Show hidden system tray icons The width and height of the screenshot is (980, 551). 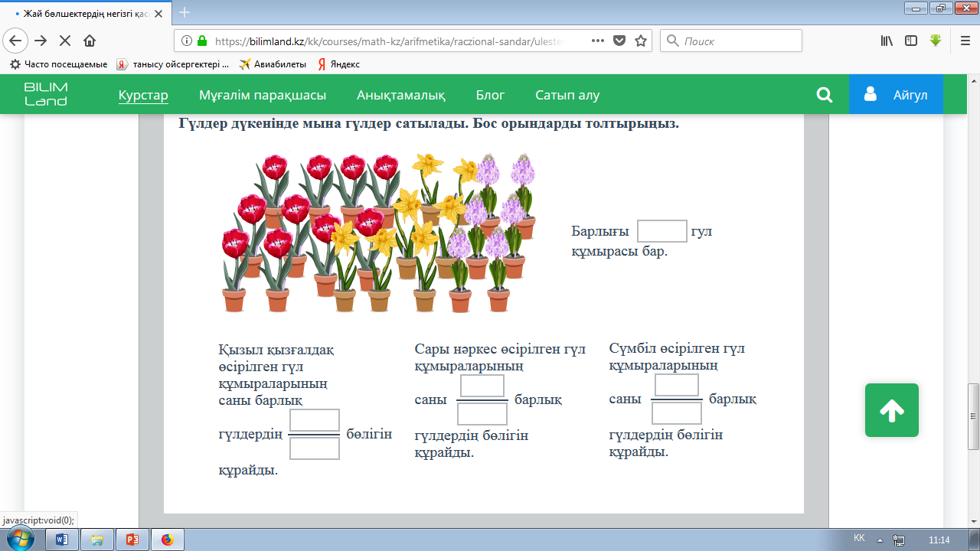(880, 540)
